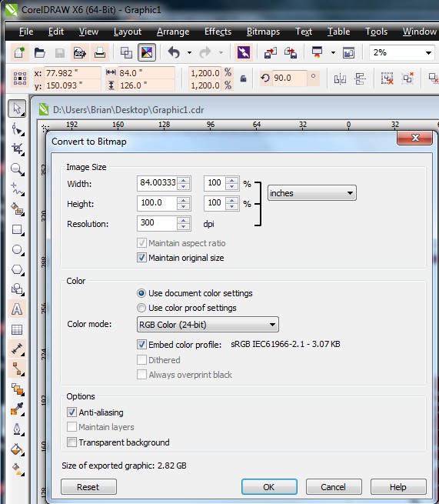Select the Pick tool
The image size is (439, 504).
17,108
